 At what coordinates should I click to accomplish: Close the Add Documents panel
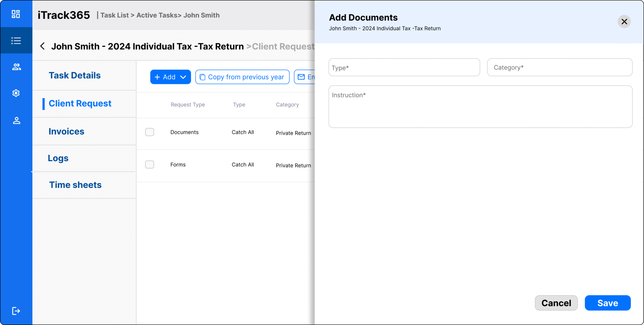coord(624,22)
